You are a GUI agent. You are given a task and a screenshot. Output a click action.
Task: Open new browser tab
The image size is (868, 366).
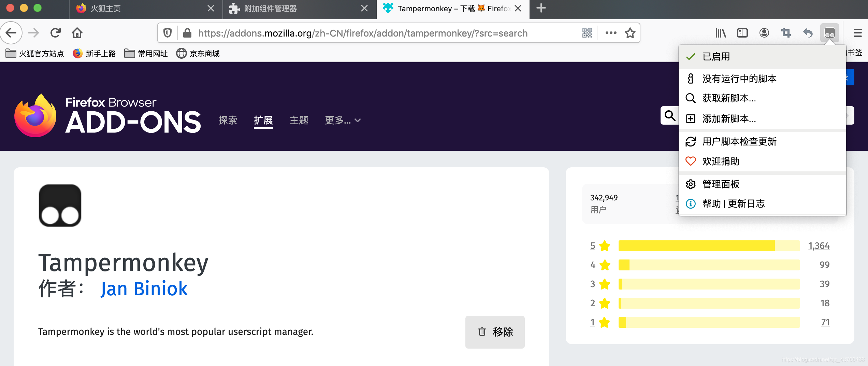[x=541, y=8]
